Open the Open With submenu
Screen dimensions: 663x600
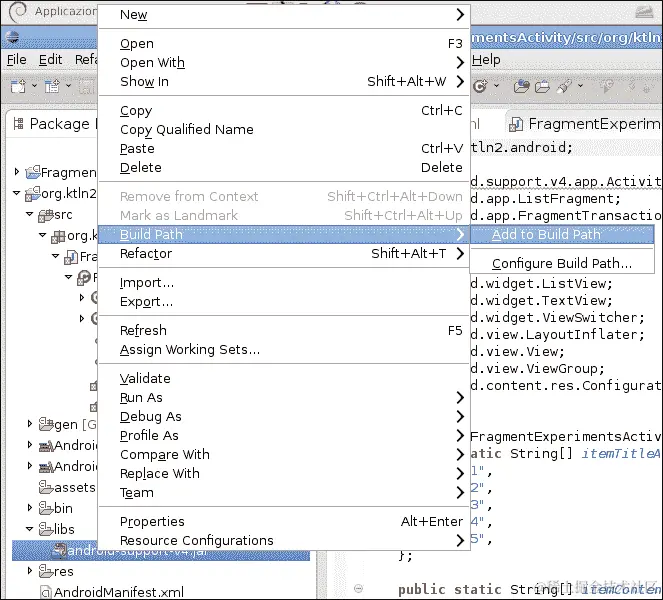tap(284, 63)
